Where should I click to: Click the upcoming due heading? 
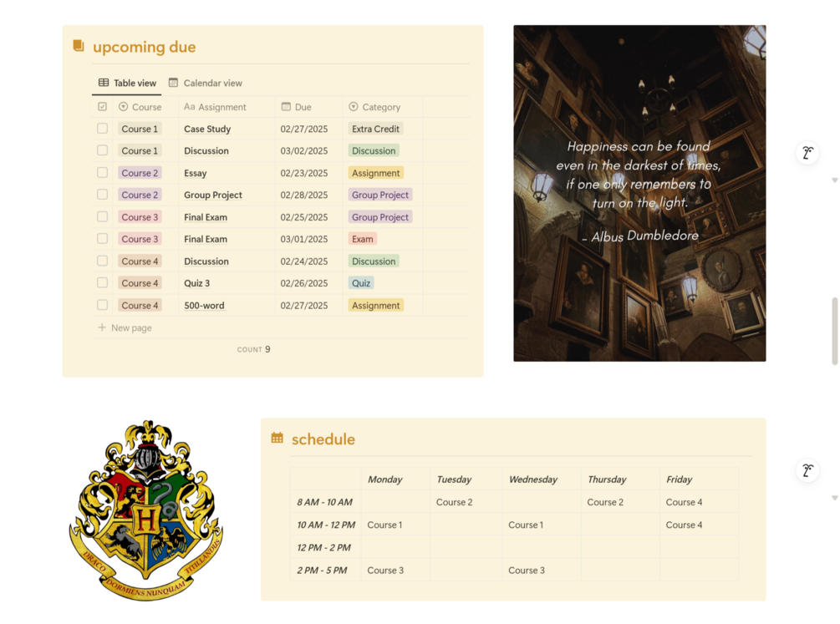144,47
